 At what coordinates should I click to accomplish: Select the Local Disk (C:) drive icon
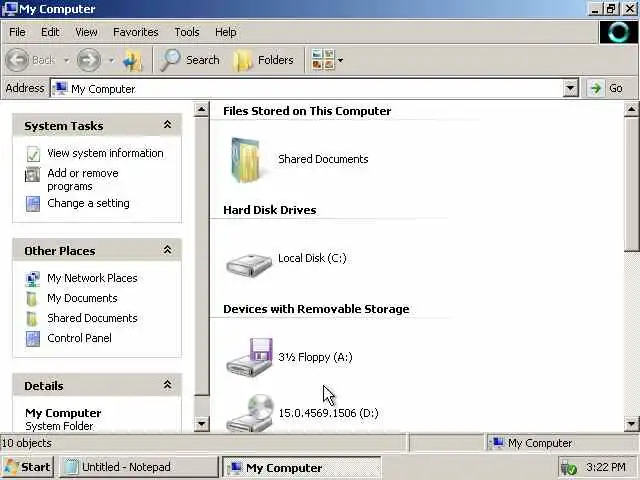pyautogui.click(x=249, y=265)
